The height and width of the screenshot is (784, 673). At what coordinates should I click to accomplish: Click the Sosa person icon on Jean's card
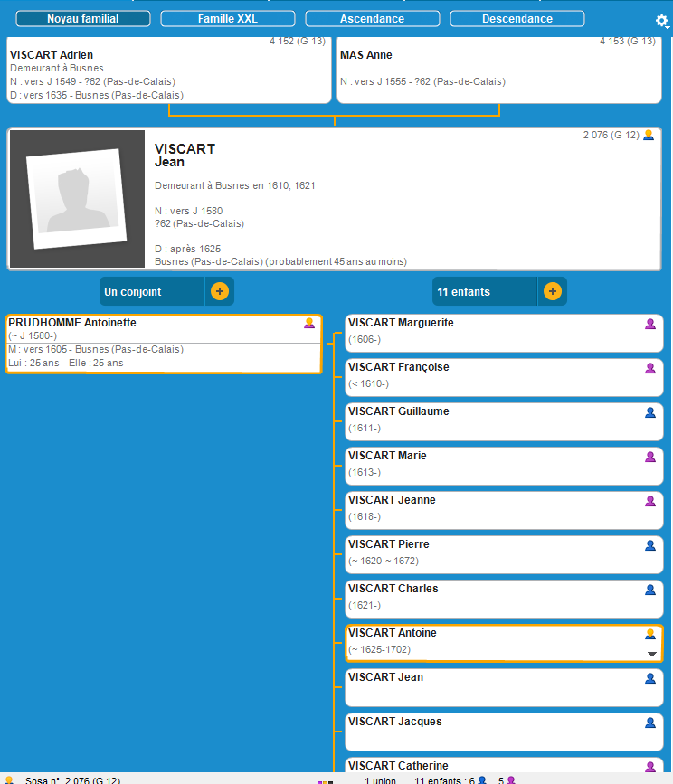coord(648,136)
